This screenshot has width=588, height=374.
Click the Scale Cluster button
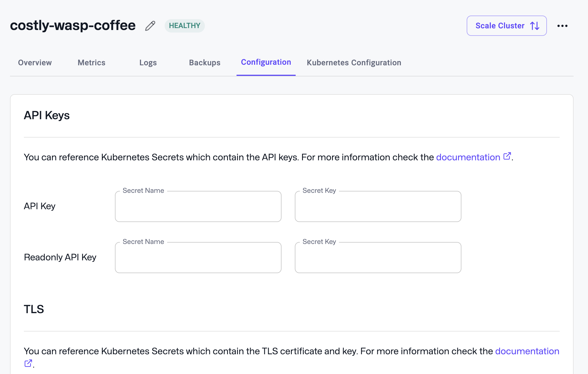pyautogui.click(x=506, y=26)
